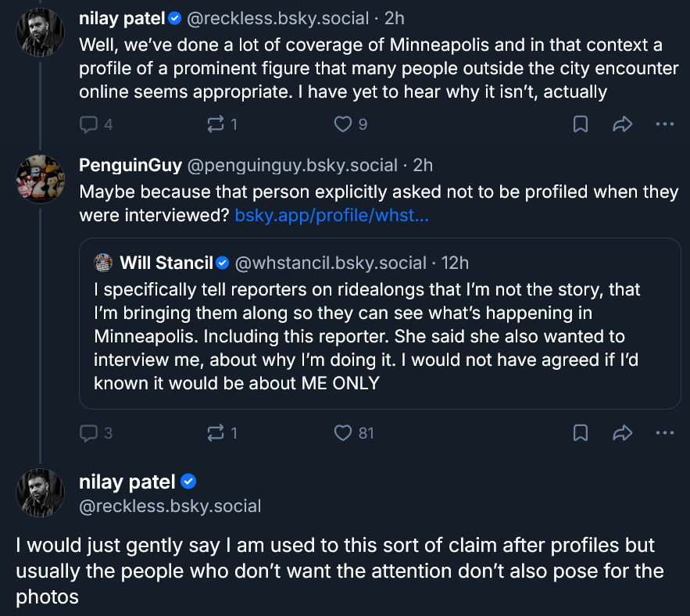The image size is (690, 616).
Task: Open more options on nilay patel's first post
Action: click(664, 124)
